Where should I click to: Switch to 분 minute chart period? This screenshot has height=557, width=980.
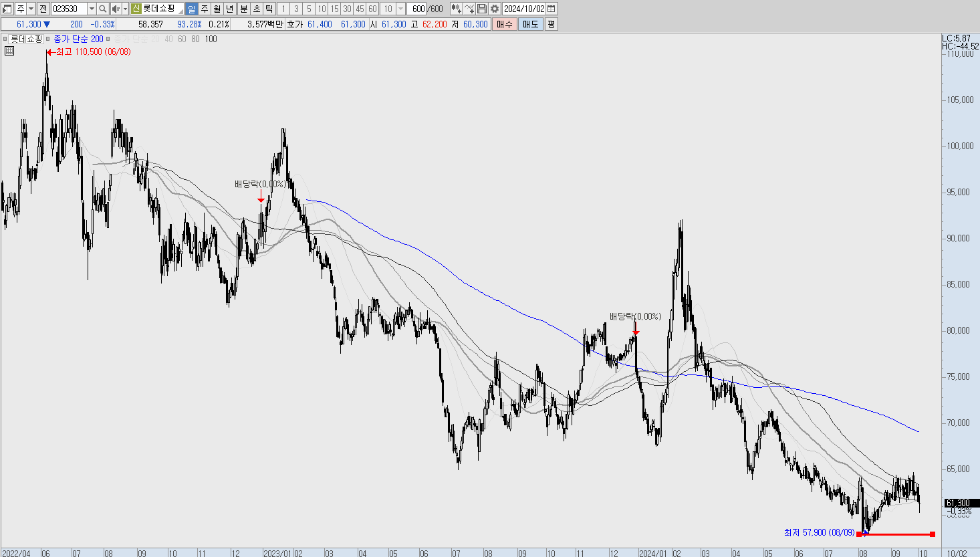tap(243, 9)
